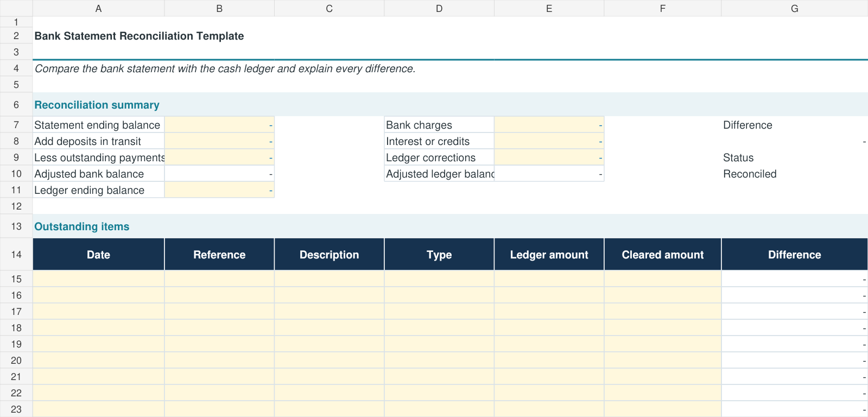Select column A header
Image resolution: width=868 pixels, height=417 pixels.
[x=98, y=8]
